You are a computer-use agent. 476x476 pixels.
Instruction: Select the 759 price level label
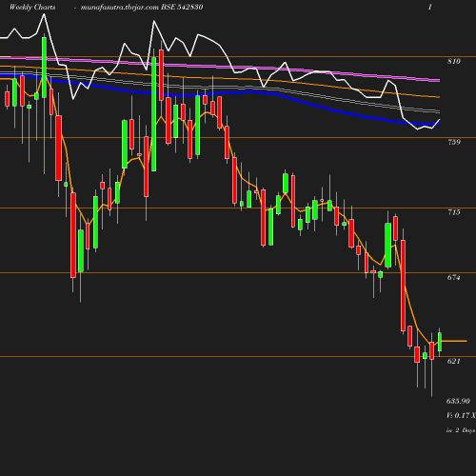click(x=454, y=142)
